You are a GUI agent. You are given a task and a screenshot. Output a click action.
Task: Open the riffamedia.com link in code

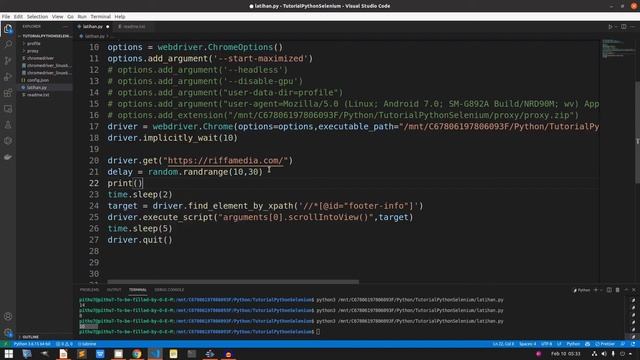tap(225, 160)
